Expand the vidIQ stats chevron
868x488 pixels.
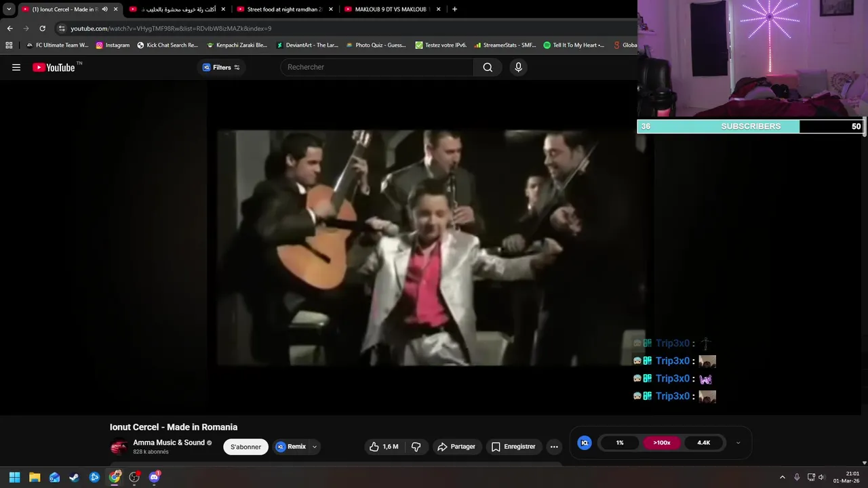point(738,443)
